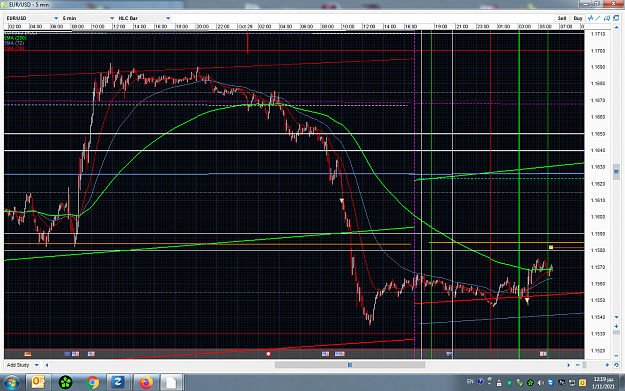625x391 pixels.
Task: Click the yellow order marker on the orange line
Action: 551,248
